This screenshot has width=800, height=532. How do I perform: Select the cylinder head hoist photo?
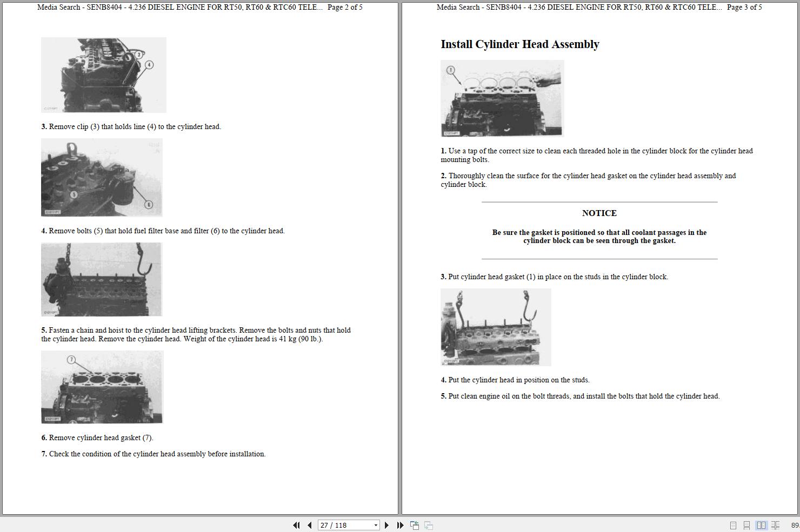(101, 279)
